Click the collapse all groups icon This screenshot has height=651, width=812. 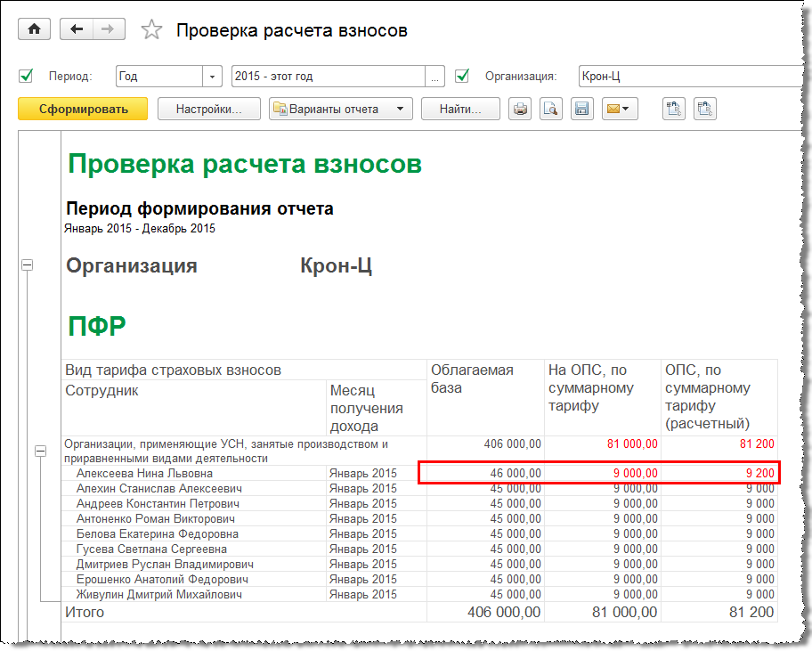click(705, 110)
